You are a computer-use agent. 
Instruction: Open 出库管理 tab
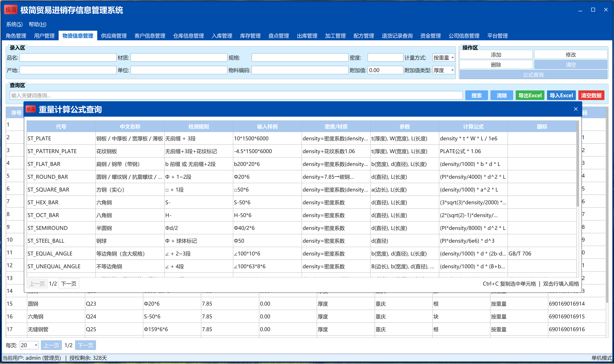tap(307, 36)
